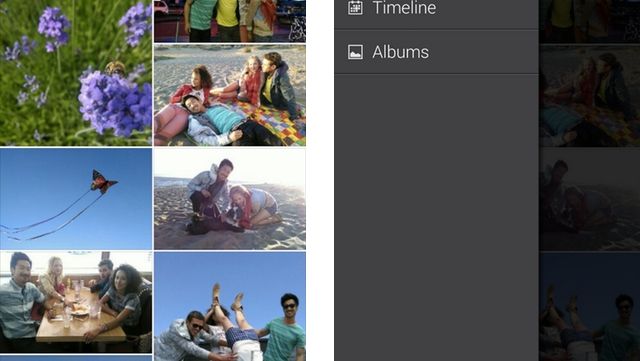Open top photo of three standing people
The height and width of the screenshot is (361, 640).
click(230, 21)
